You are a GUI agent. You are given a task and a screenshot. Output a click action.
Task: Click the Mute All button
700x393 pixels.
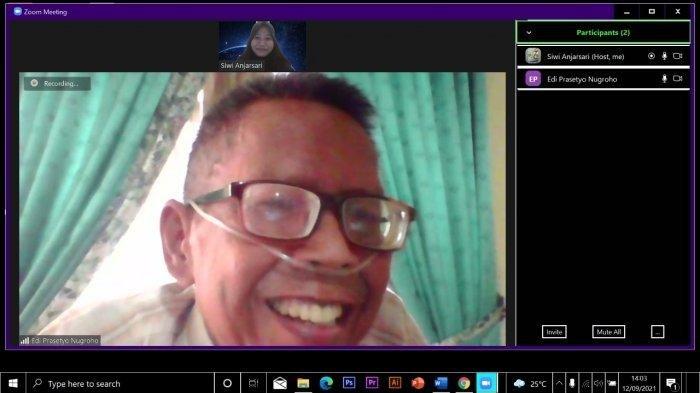pyautogui.click(x=608, y=332)
